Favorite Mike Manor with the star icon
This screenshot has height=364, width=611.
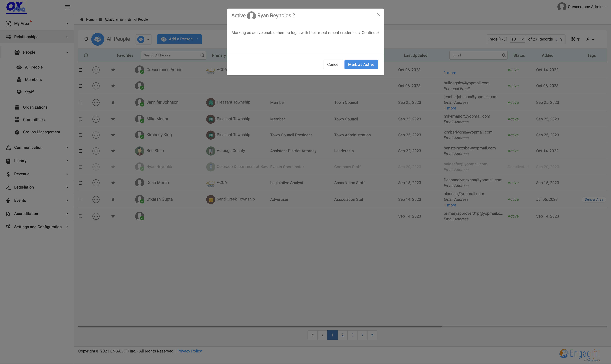point(113,119)
